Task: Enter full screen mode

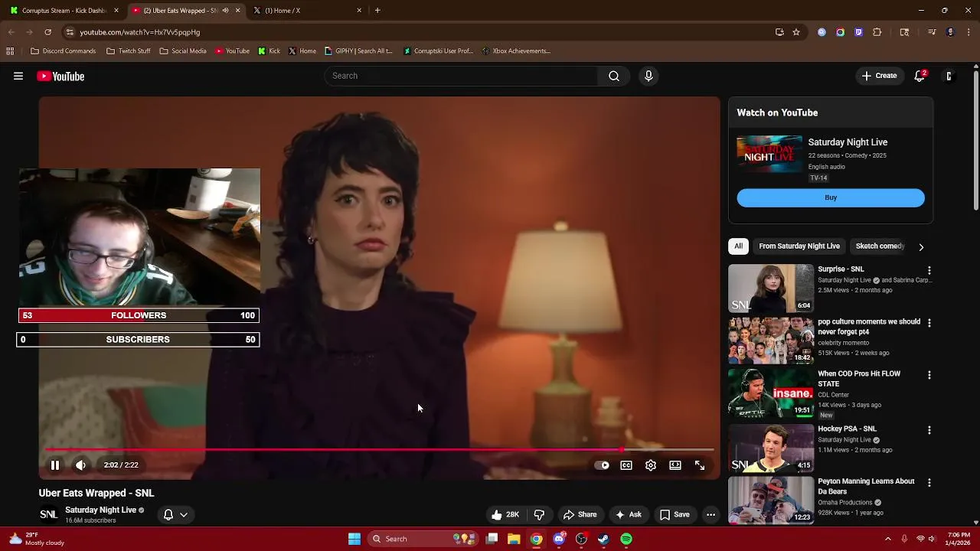Action: [x=700, y=465]
